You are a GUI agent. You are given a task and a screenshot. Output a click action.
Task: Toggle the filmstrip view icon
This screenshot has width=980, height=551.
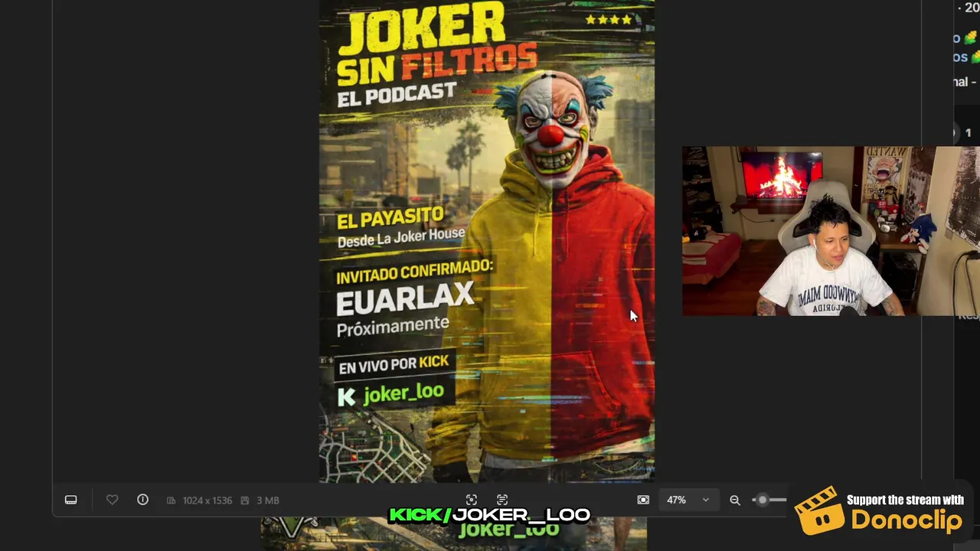tap(71, 500)
